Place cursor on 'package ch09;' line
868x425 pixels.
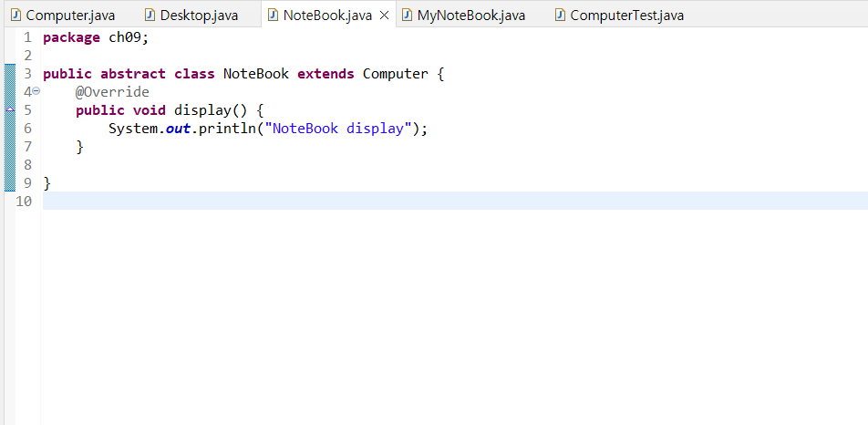[x=96, y=37]
